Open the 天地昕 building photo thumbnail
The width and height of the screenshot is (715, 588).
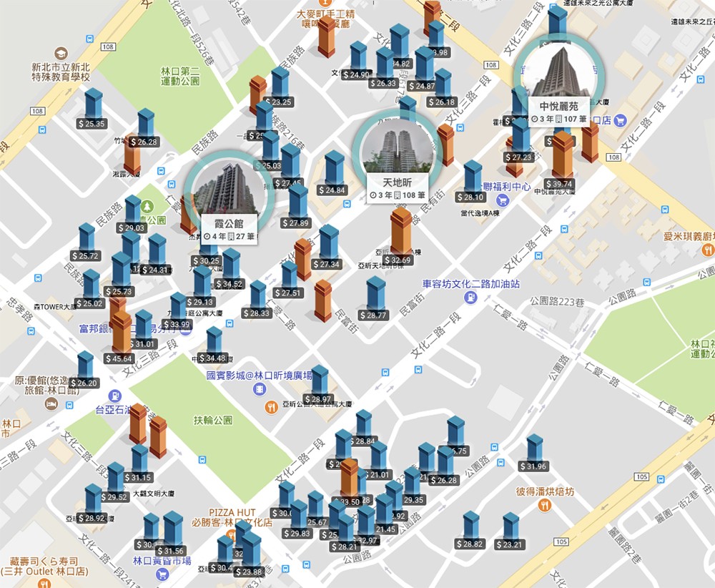click(x=398, y=147)
